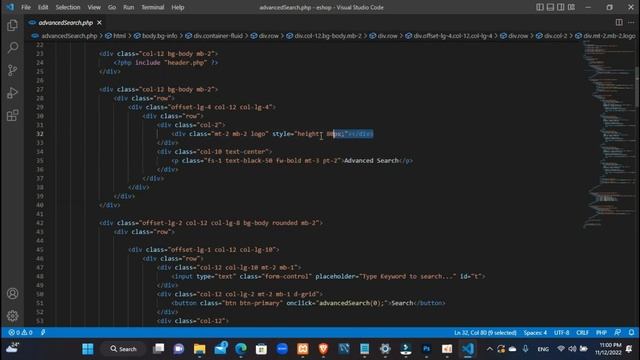640x360 pixels.
Task: Open the Run menu
Action: coord(129,7)
